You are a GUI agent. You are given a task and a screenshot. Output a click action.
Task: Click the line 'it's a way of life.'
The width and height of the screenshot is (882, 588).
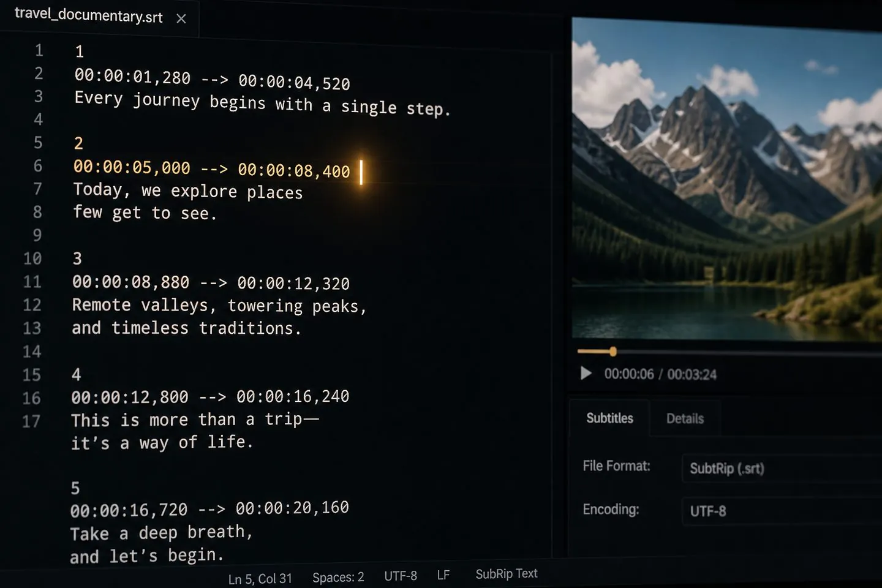(x=162, y=442)
